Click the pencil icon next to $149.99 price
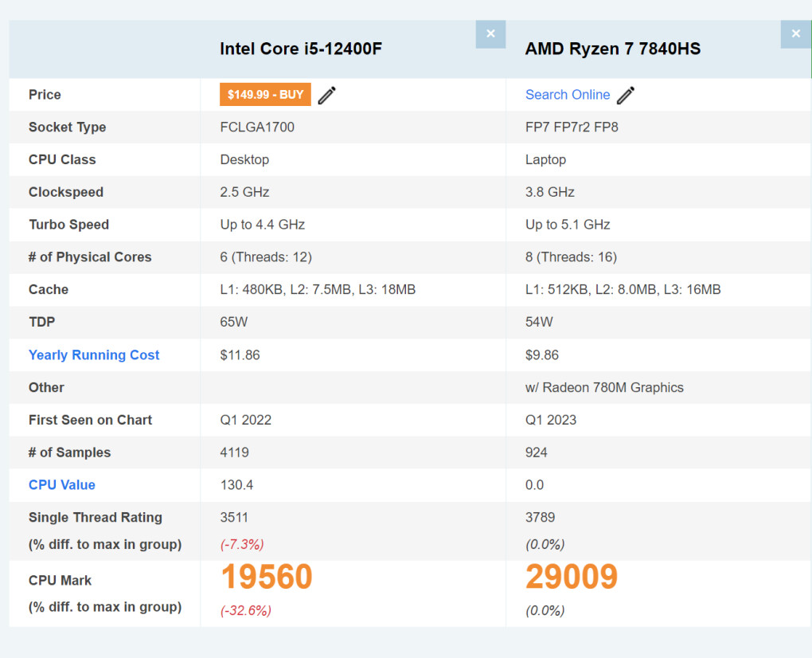 pyautogui.click(x=326, y=95)
